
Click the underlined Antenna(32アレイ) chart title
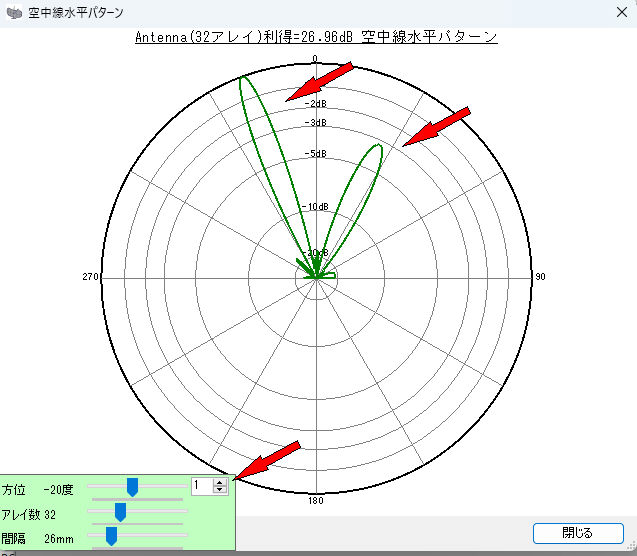(x=316, y=36)
